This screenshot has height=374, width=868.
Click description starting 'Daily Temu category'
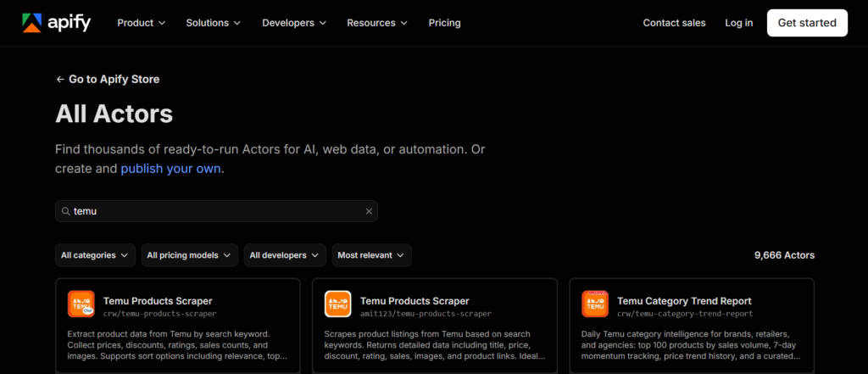pos(691,345)
